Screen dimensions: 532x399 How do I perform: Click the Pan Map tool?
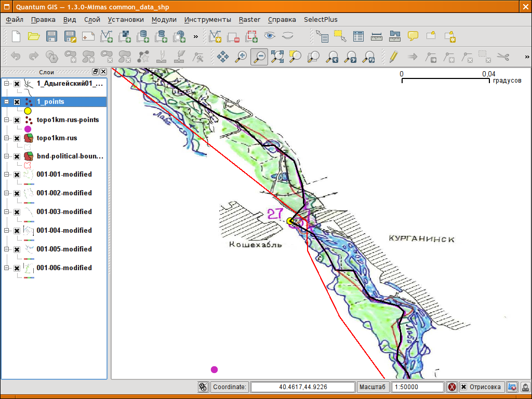tap(223, 56)
